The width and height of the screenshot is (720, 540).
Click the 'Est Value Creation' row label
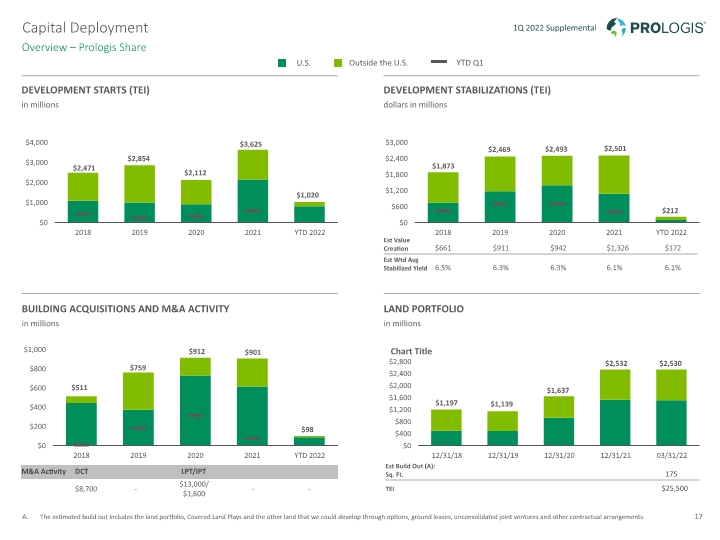(x=397, y=244)
